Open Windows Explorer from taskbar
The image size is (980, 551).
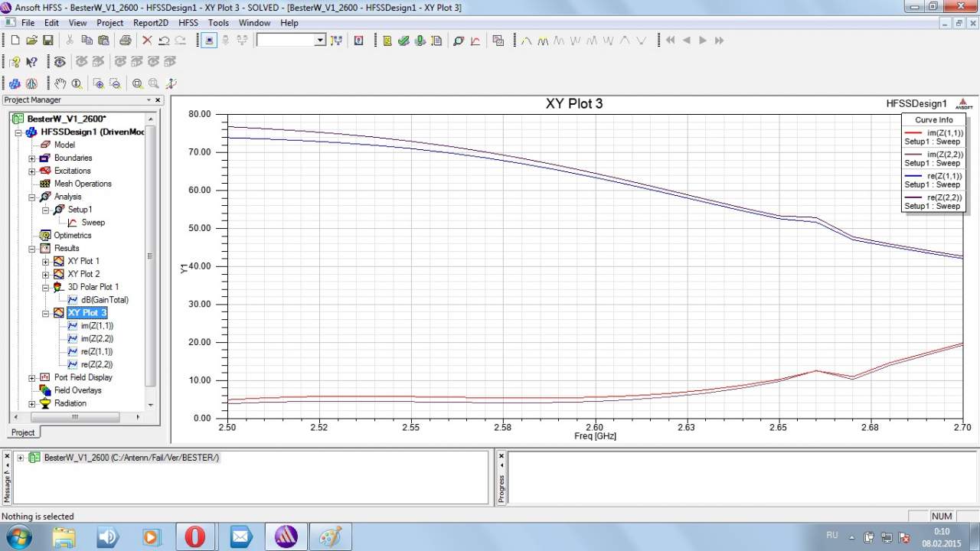pyautogui.click(x=64, y=537)
